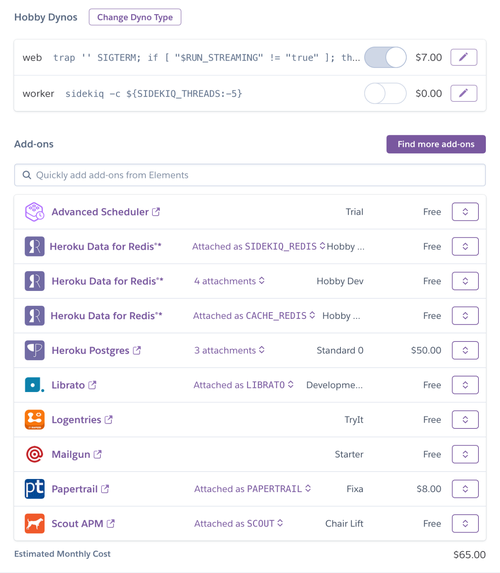Open options menu for Librato
Viewport: 500px width, 573px height.
[465, 385]
